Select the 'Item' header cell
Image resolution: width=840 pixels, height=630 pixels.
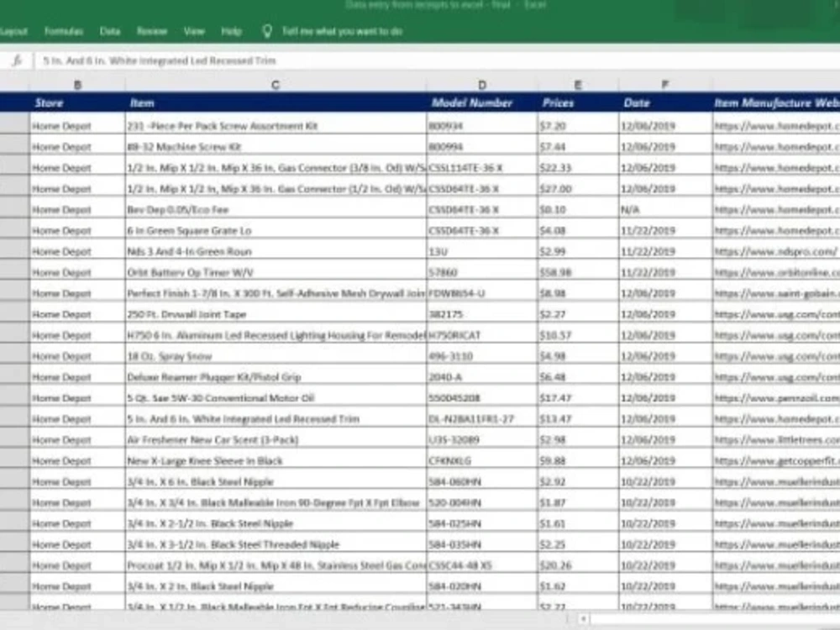[276, 102]
